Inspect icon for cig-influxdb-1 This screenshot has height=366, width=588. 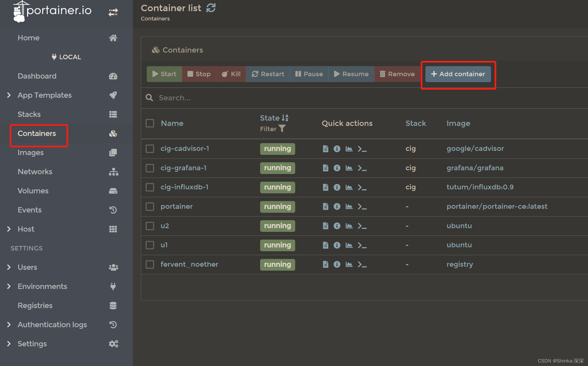pyautogui.click(x=337, y=187)
